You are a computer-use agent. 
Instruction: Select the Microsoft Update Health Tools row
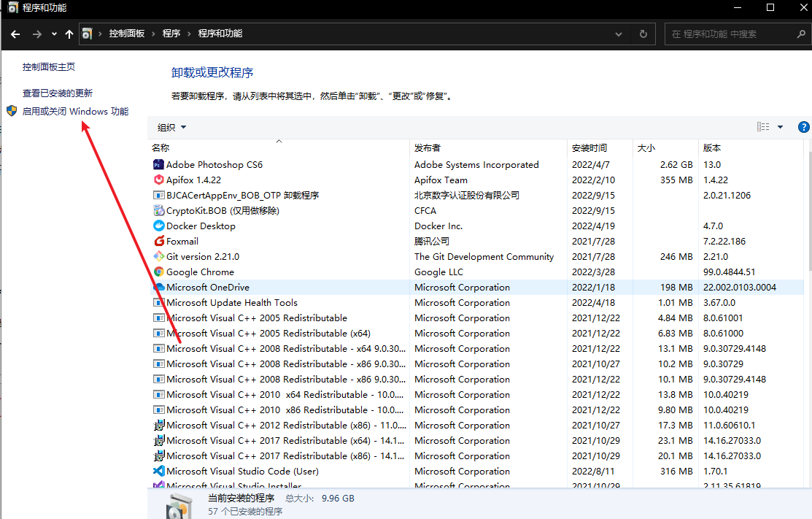476,302
